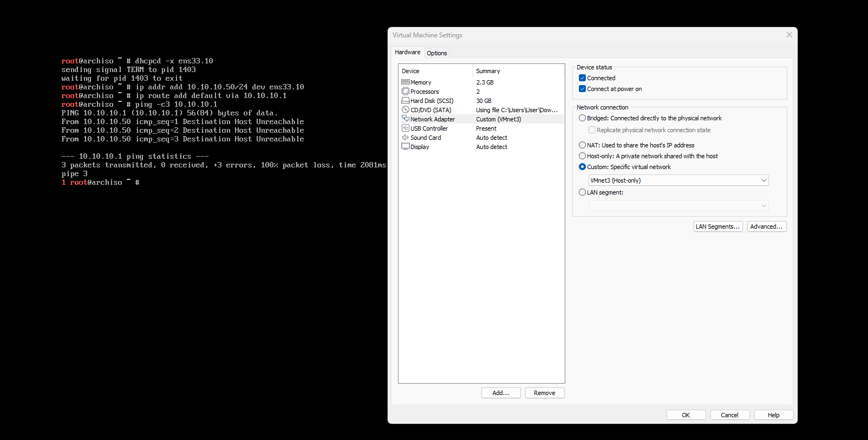This screenshot has height=440, width=868.
Task: Select the CD/DVD (SATA) disc icon
Action: coord(405,110)
